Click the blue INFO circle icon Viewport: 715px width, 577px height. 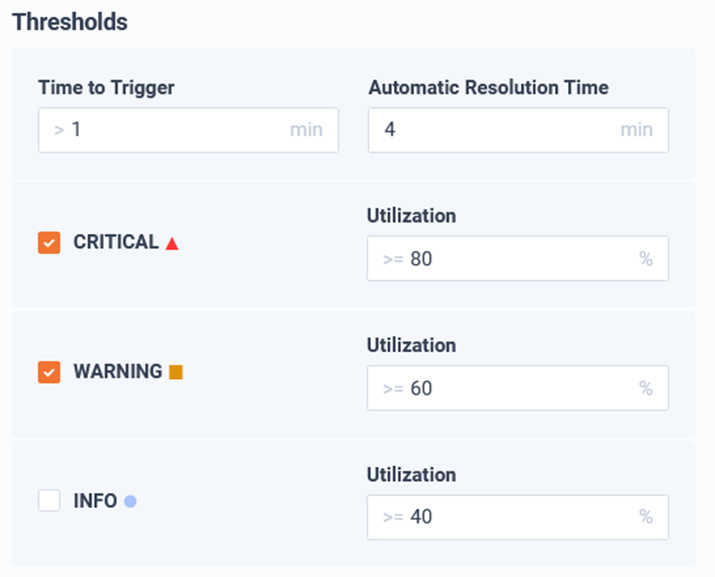(x=130, y=501)
